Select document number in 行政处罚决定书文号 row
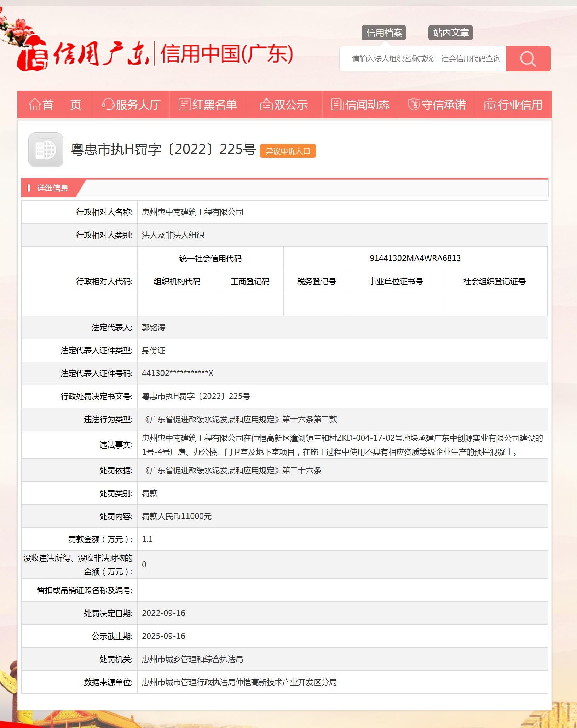 (x=196, y=397)
